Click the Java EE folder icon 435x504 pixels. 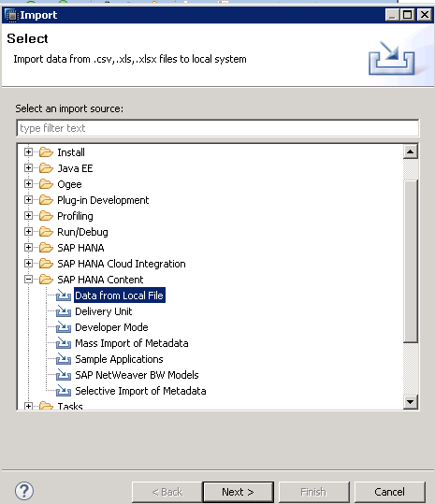click(46, 168)
